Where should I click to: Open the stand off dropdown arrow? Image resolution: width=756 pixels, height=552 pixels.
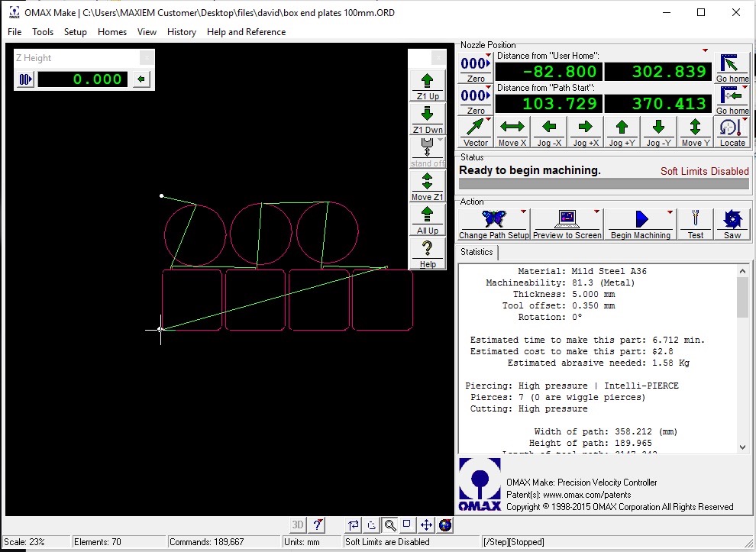coord(440,140)
